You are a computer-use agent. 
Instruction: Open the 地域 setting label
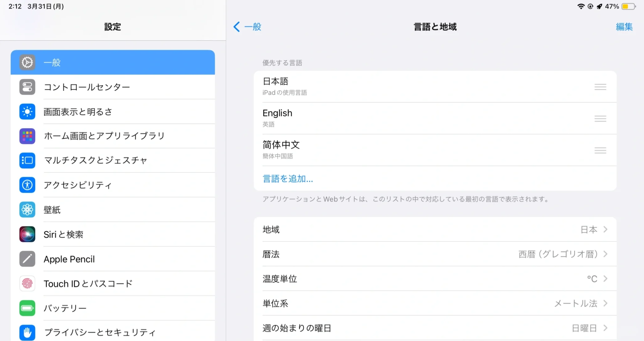[271, 230]
